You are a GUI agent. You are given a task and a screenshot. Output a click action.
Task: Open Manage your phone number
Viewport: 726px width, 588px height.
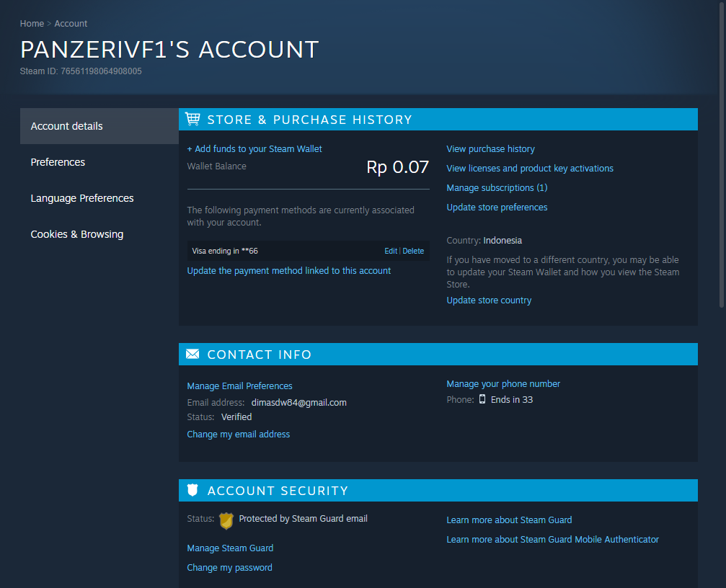point(503,383)
